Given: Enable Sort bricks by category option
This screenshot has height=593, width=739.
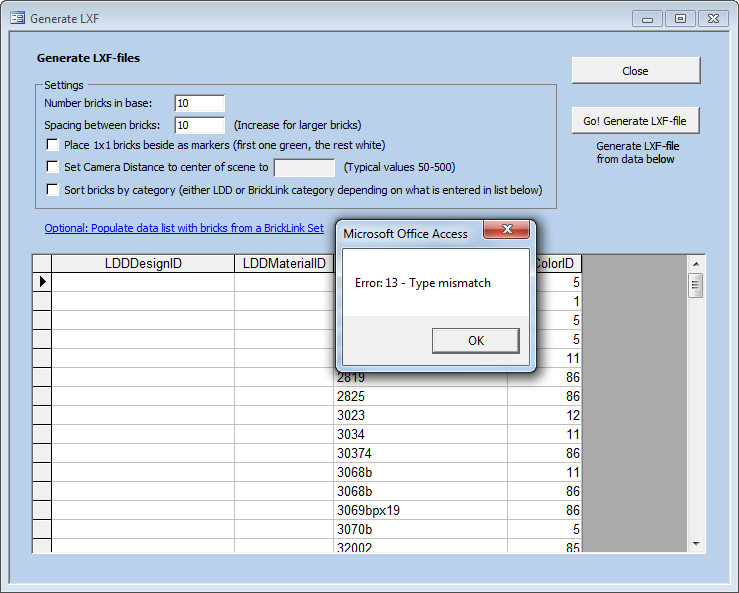Looking at the screenshot, I should click(x=54, y=190).
